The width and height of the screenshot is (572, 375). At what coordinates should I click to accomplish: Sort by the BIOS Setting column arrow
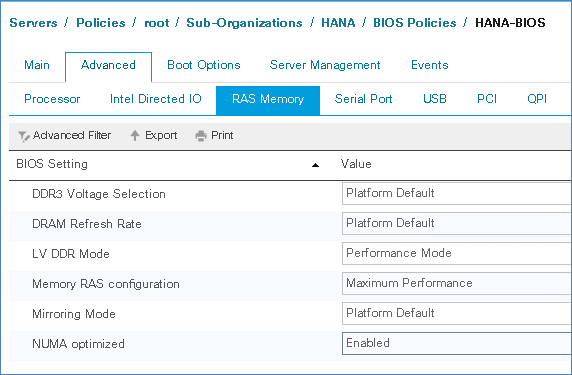[x=316, y=165]
